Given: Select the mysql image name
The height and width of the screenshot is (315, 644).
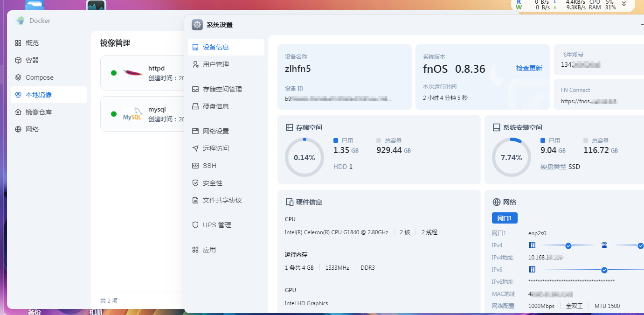Looking at the screenshot, I should pos(157,110).
